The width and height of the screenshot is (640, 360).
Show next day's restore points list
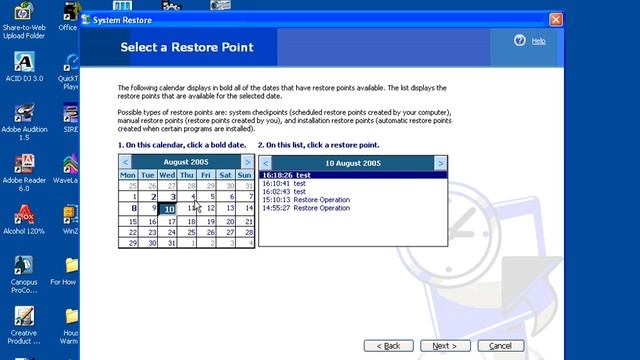click(440, 163)
